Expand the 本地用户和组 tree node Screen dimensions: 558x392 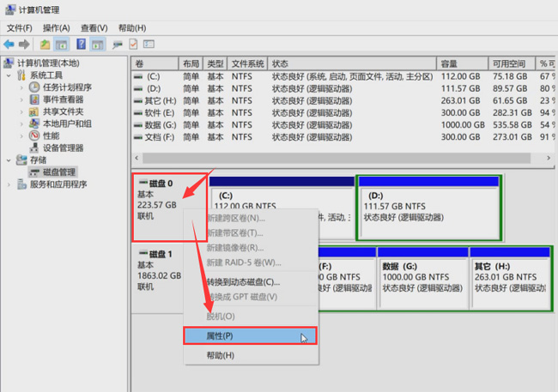click(21, 124)
